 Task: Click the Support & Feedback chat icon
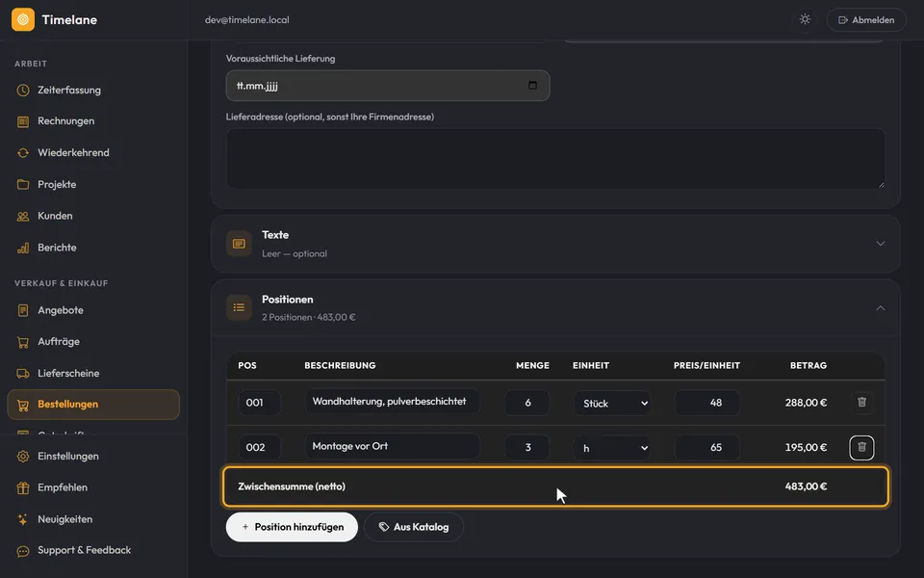(x=23, y=551)
